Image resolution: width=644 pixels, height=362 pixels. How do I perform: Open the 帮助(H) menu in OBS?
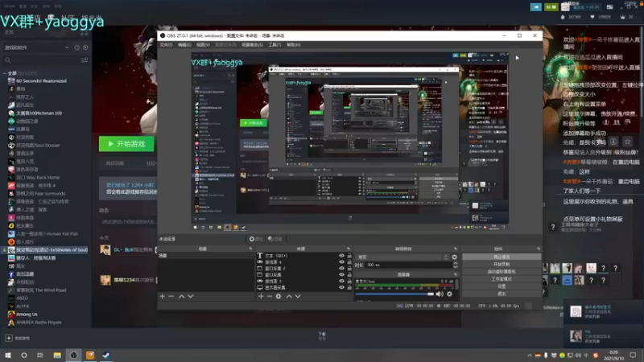click(293, 45)
